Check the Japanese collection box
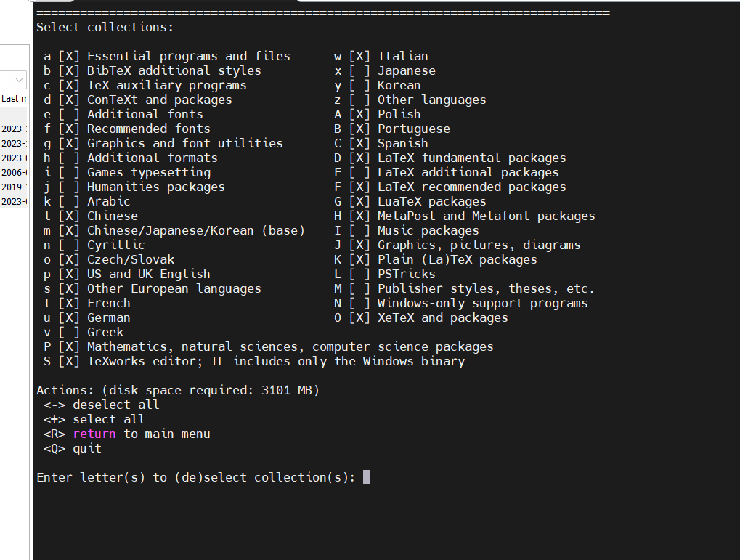Screen dimensions: 740x560 pyautogui.click(x=359, y=71)
